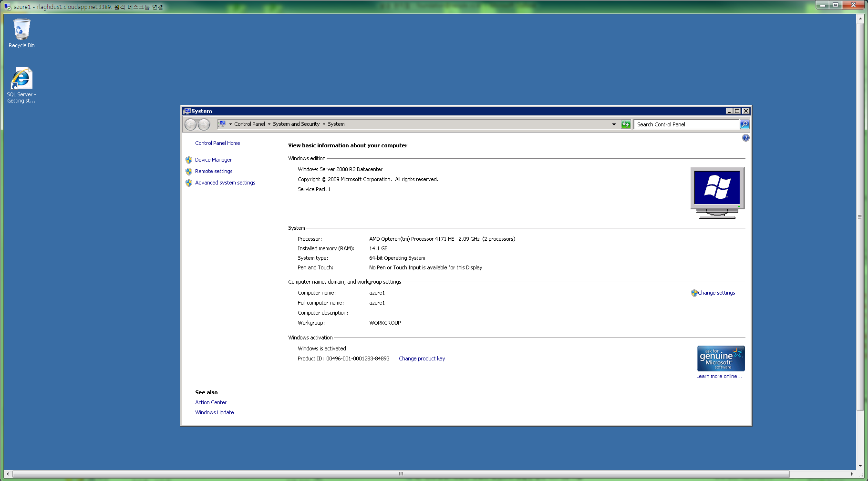Expand the dropdown arrow after System and Security
The width and height of the screenshot is (868, 481).
(324, 124)
